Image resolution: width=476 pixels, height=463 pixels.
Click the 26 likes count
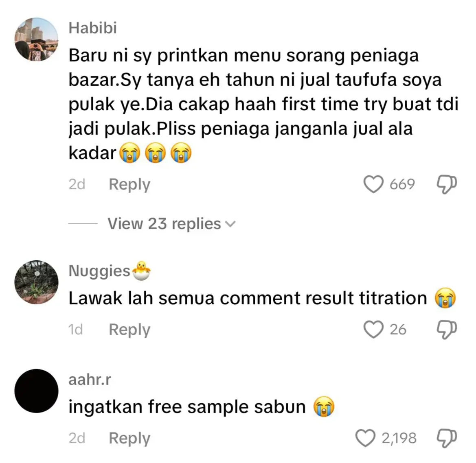point(398,330)
